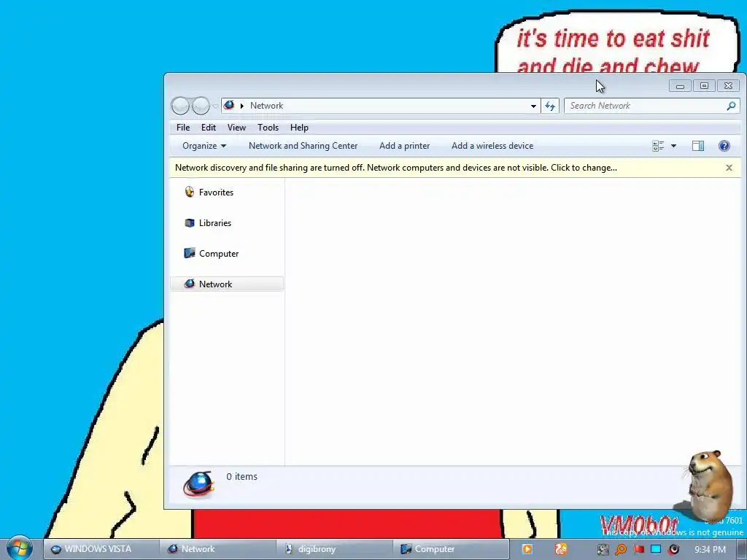Click the media player taskbar icon
747x560 pixels.
[x=527, y=549]
